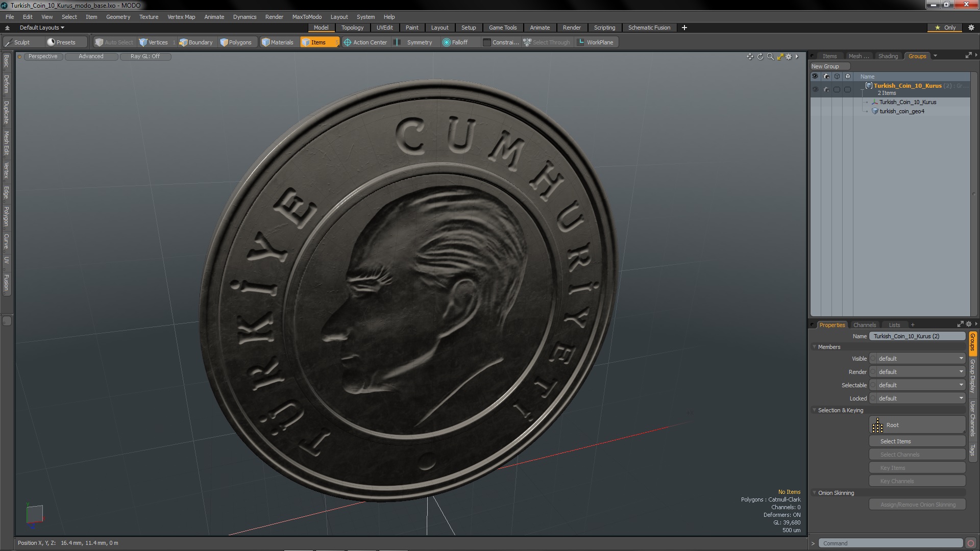980x551 pixels.
Task: Toggle the Auto Select option
Action: 114,42
